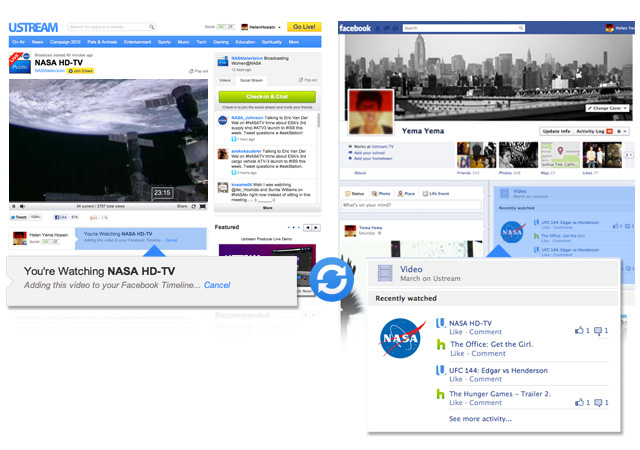640x450 pixels.
Task: Click the NASA avatar beside NASA_Johnson tweet
Action: click(x=222, y=120)
